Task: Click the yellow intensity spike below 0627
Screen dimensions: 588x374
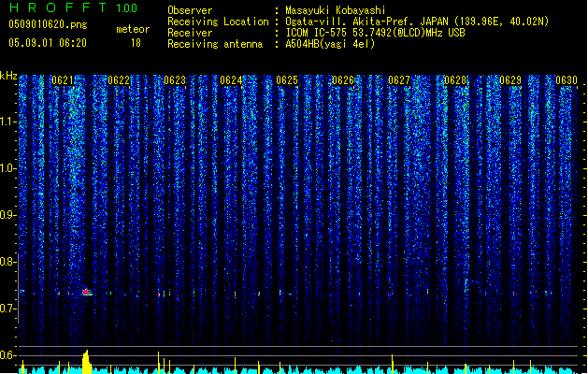Action: click(x=393, y=364)
